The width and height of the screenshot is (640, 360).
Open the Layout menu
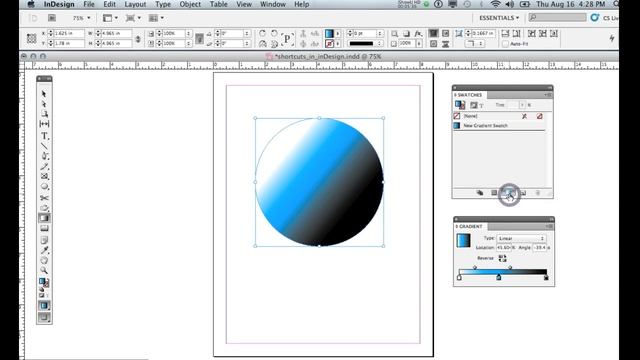tap(135, 4)
